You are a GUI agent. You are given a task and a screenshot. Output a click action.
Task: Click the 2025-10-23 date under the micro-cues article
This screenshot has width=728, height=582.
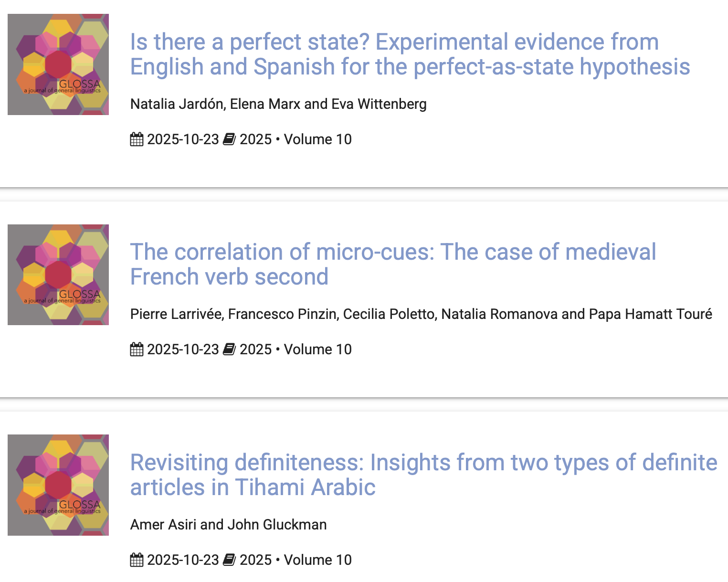point(183,349)
